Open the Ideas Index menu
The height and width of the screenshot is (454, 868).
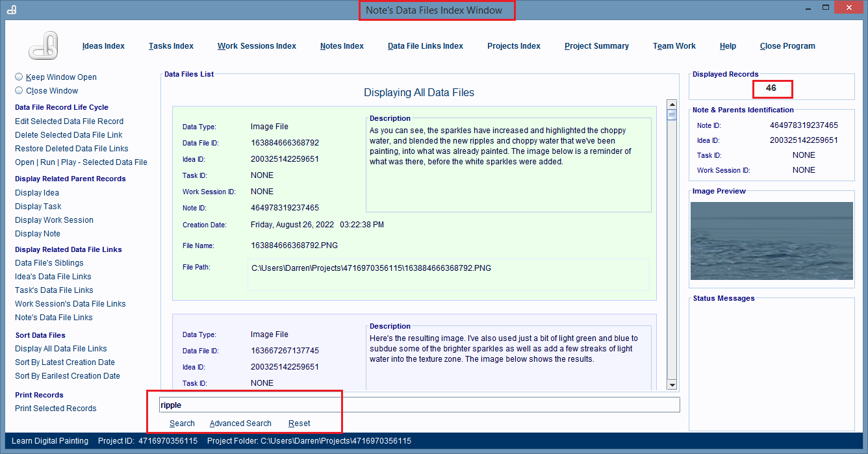pyautogui.click(x=103, y=46)
